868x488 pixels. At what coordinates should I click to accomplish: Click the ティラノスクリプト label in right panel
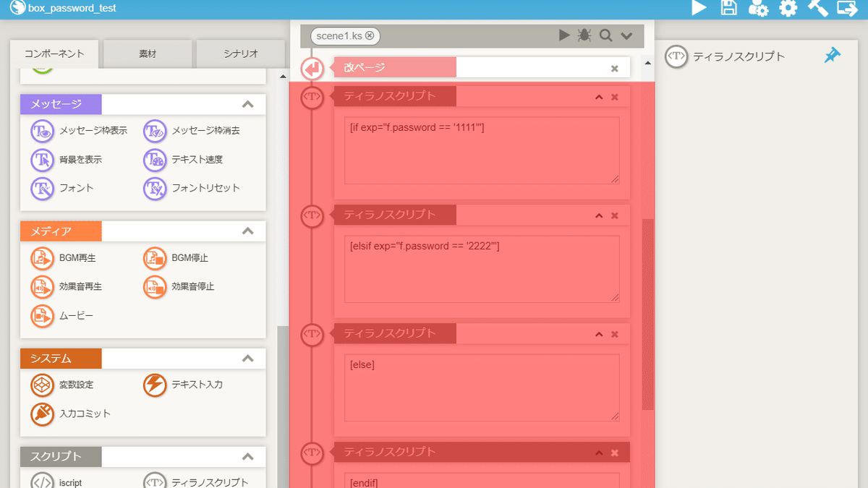739,56
